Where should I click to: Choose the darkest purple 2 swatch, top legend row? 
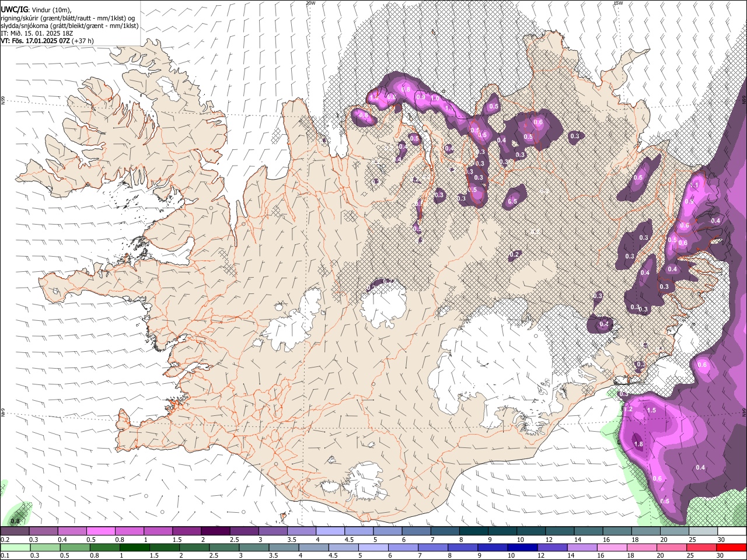(215, 531)
